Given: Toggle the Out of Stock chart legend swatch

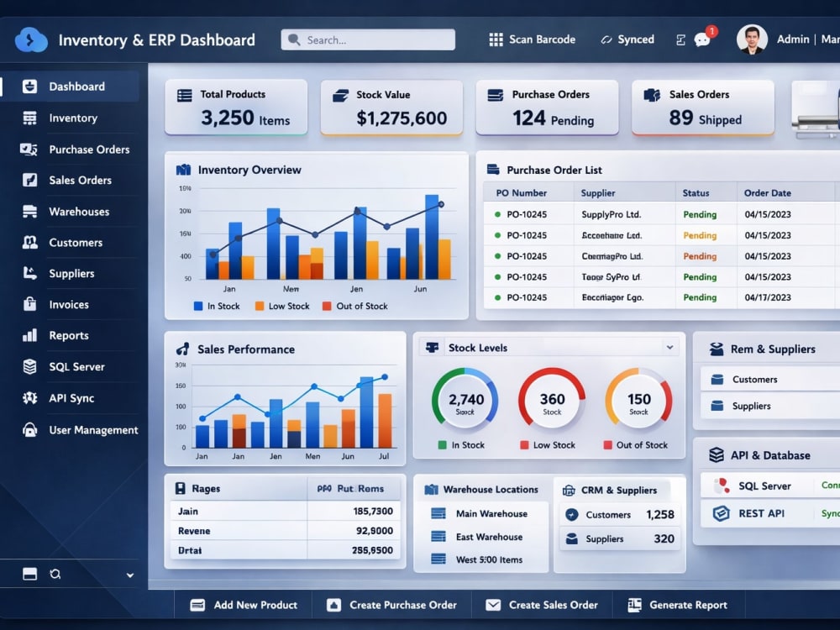Looking at the screenshot, I should [327, 306].
